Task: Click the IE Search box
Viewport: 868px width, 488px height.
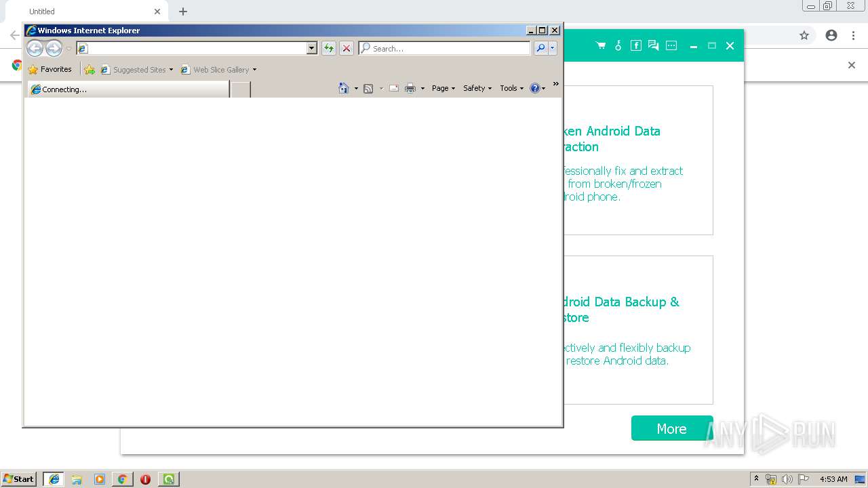Action: (x=444, y=48)
